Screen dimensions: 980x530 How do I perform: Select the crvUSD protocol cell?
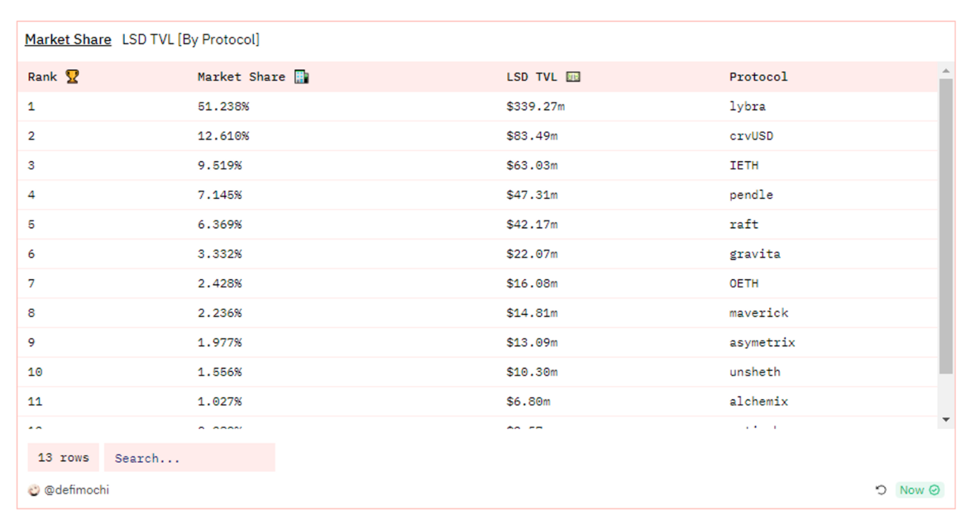coord(751,136)
